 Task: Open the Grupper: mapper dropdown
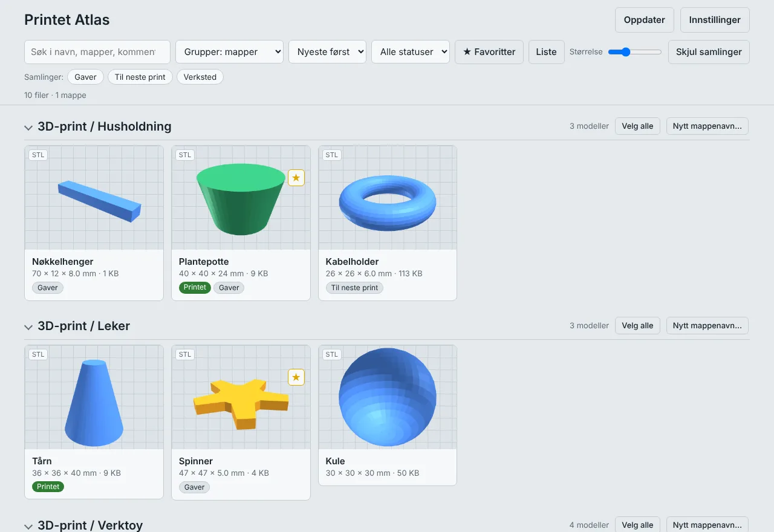click(x=230, y=52)
